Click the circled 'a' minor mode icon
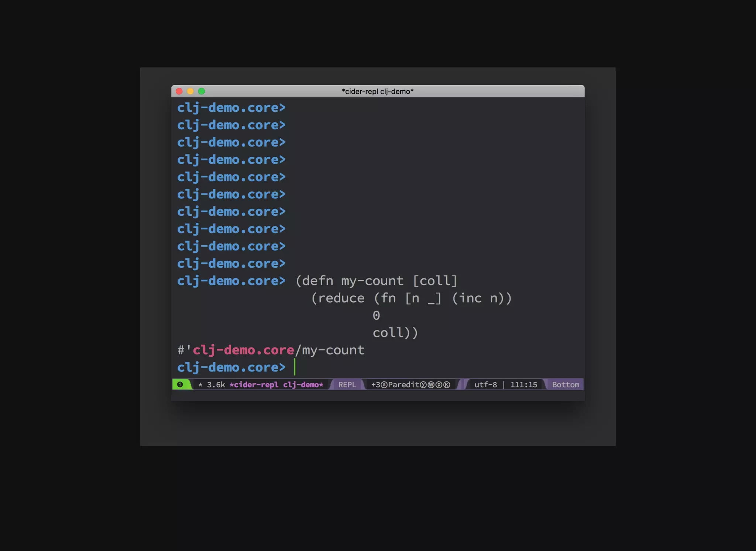The width and height of the screenshot is (756, 551). 384,385
